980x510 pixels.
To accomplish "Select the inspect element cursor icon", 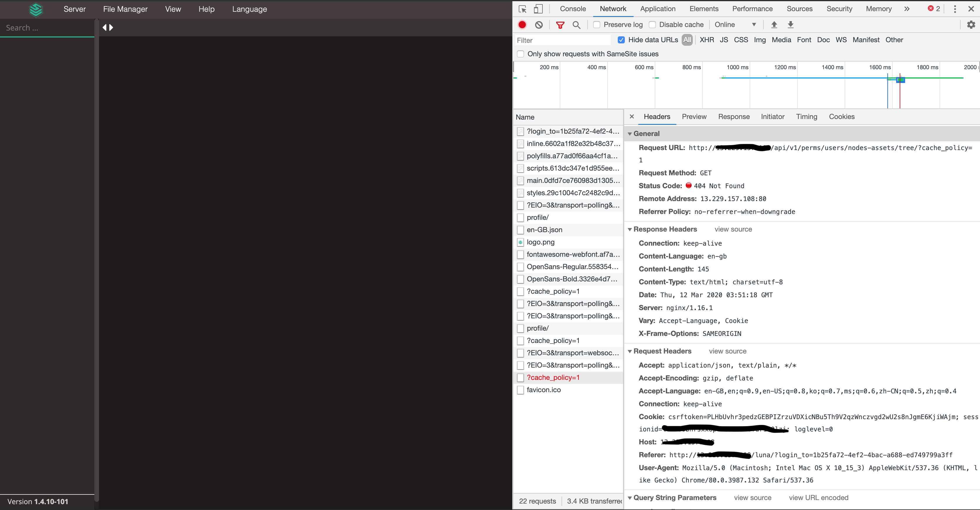I will [522, 9].
